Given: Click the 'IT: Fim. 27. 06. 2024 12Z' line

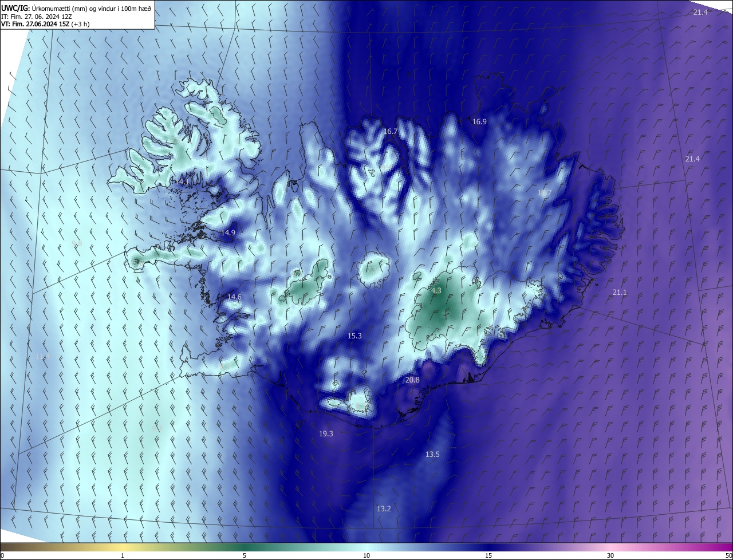Looking at the screenshot, I should (37, 16).
